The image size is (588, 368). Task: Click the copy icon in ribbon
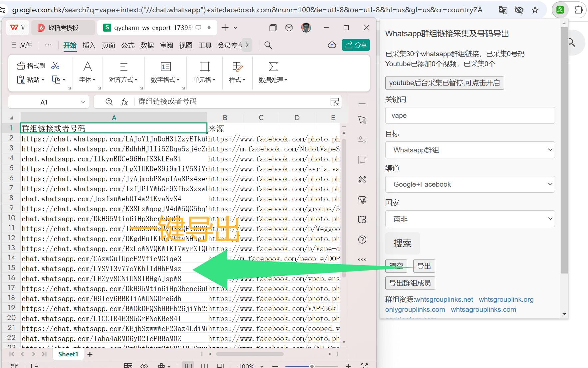click(56, 80)
